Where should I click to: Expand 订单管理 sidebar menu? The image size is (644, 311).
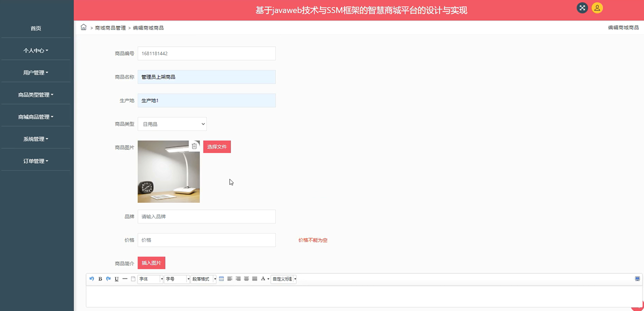[36, 161]
